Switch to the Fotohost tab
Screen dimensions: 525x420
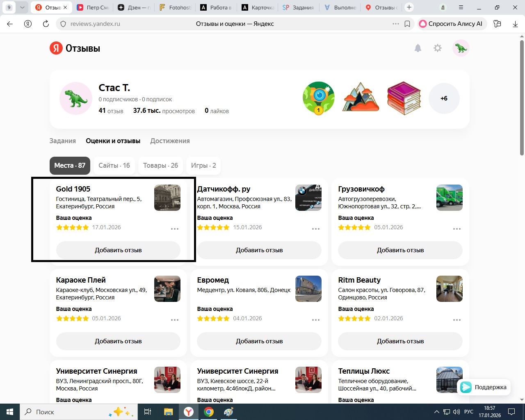point(175,7)
